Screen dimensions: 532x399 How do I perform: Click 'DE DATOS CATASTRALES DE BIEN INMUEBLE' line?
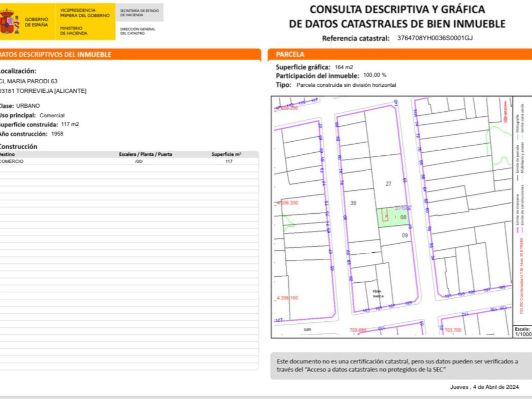[397, 24]
